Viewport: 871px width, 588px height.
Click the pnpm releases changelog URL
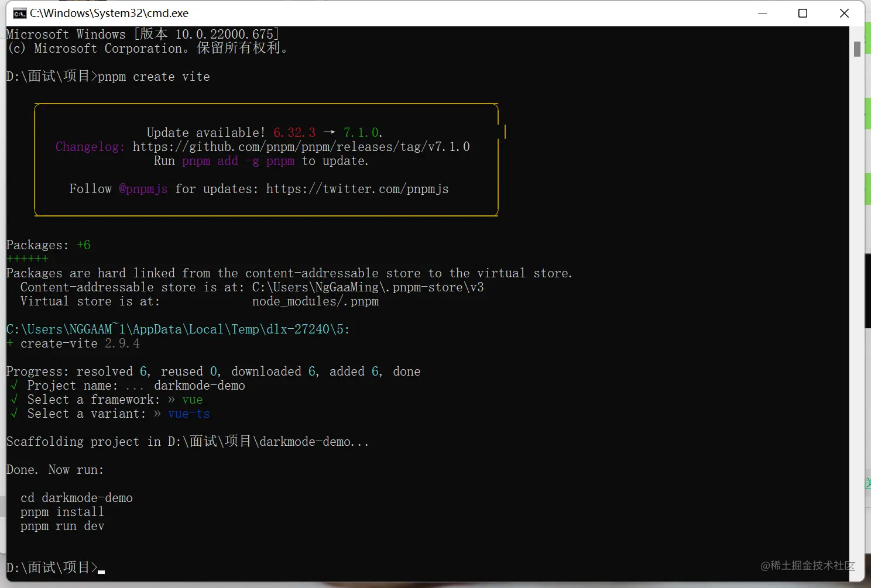click(x=301, y=147)
